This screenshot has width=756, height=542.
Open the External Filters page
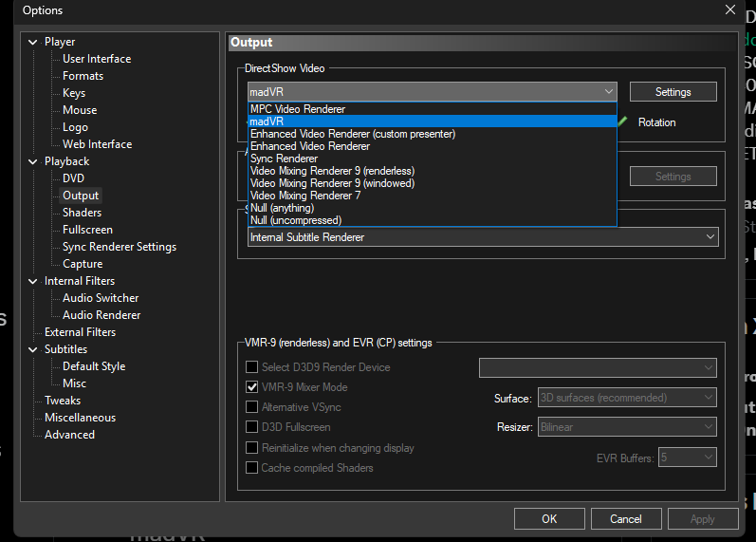click(x=80, y=332)
